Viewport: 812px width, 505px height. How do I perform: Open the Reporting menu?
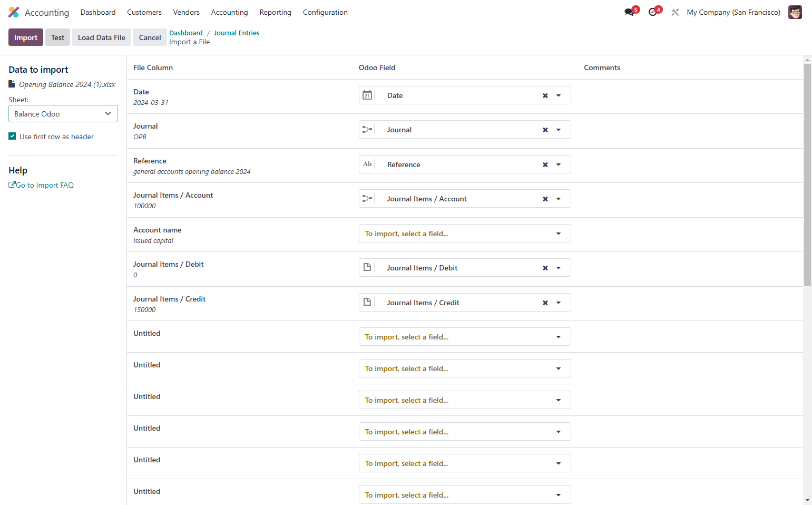pos(275,12)
